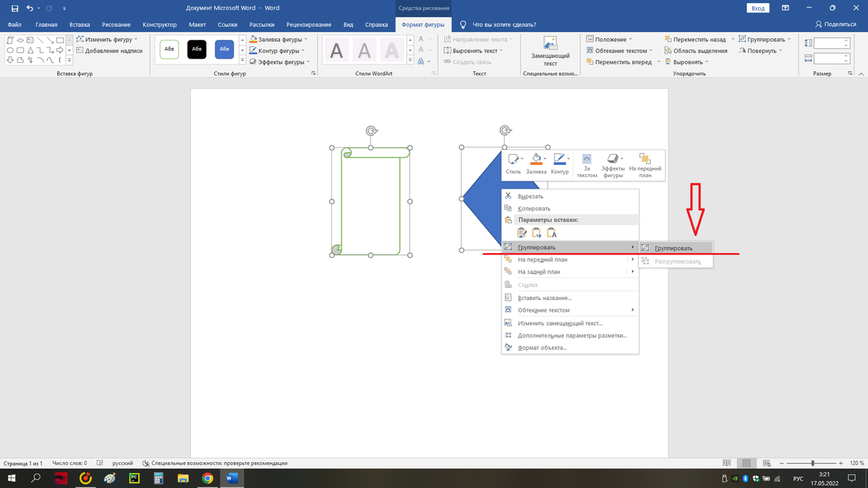Open Формат объекта from the context menu

(570, 347)
